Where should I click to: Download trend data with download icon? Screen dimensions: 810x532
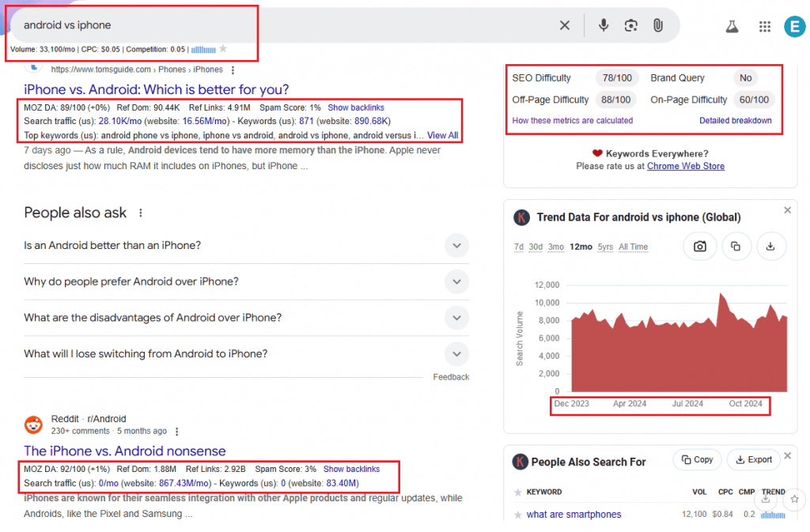[770, 247]
